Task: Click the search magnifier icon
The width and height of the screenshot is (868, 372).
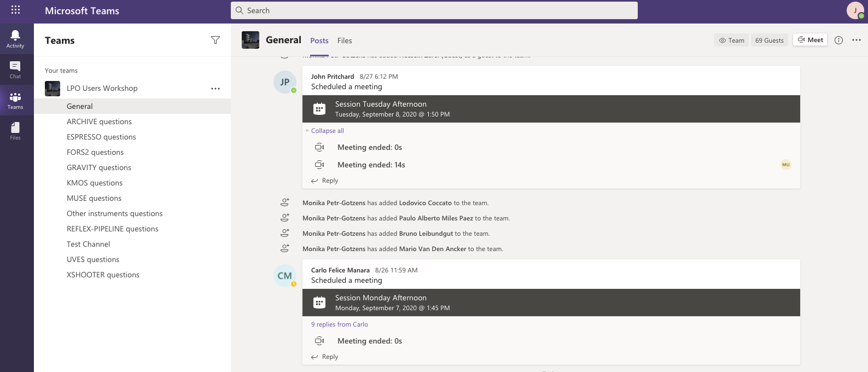Action: click(240, 10)
